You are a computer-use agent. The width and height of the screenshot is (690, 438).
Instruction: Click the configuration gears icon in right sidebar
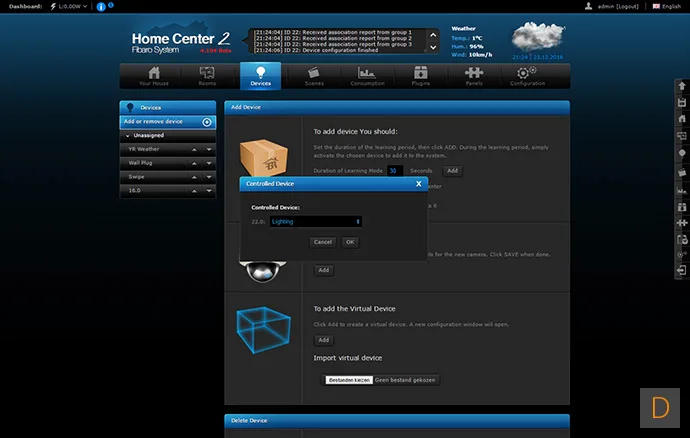(682, 255)
